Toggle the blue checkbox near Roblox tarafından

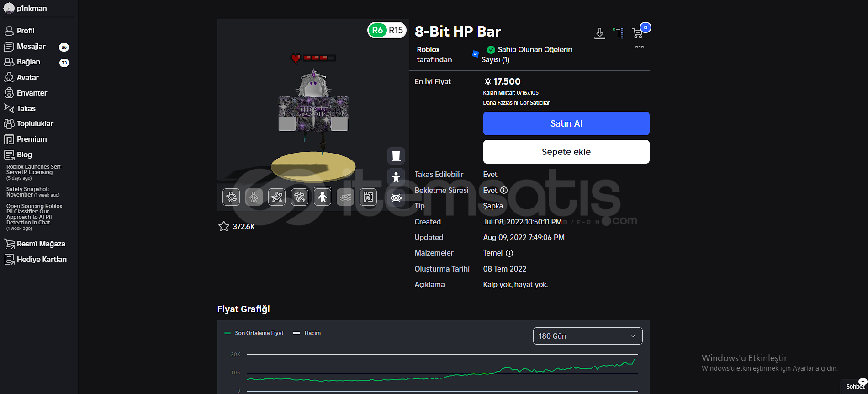pyautogui.click(x=476, y=54)
